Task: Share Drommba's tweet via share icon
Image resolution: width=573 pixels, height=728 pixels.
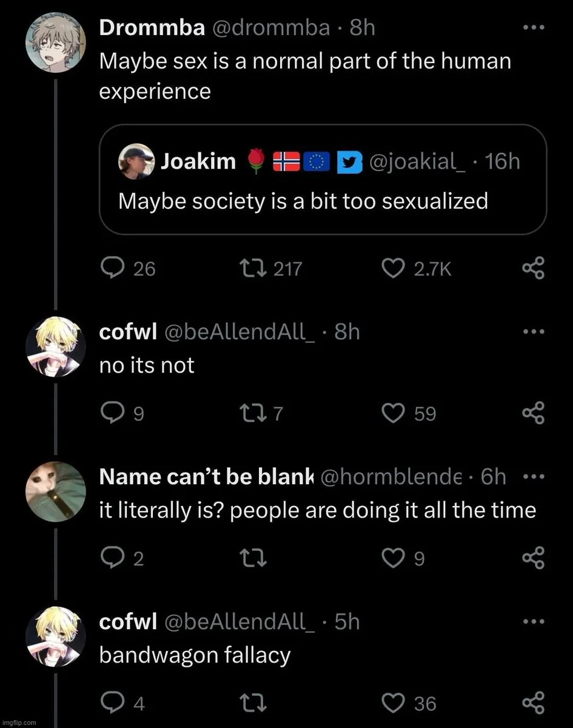Action: (x=534, y=268)
